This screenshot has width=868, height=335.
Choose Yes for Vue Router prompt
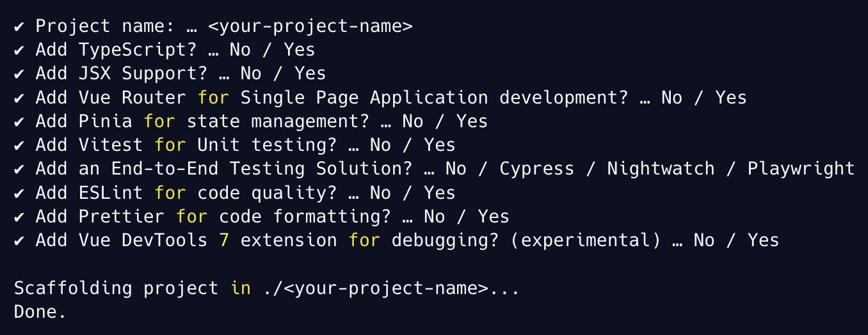[x=731, y=98]
